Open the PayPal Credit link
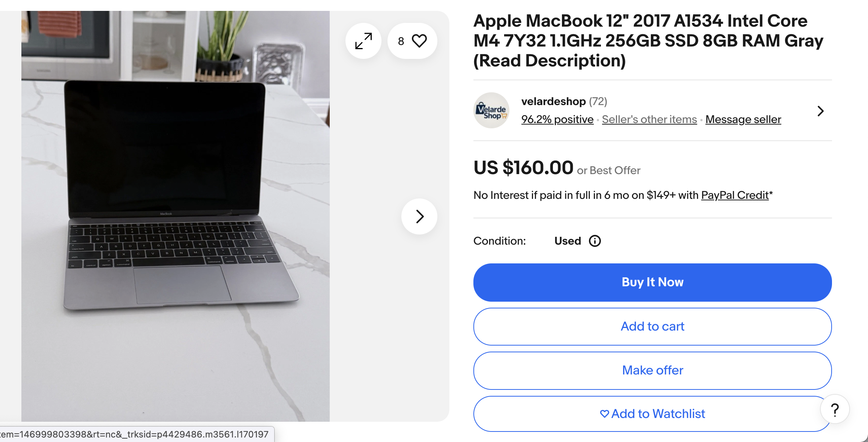 [735, 195]
